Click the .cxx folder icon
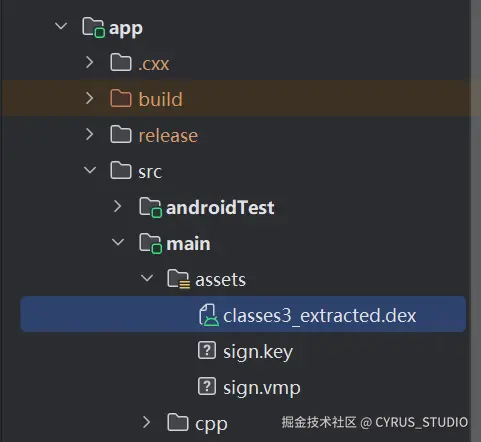Screen dimensions: 481x442 coord(121,62)
